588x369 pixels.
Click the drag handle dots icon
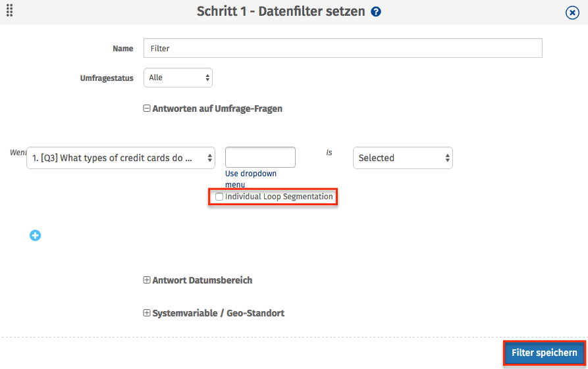pos(10,11)
